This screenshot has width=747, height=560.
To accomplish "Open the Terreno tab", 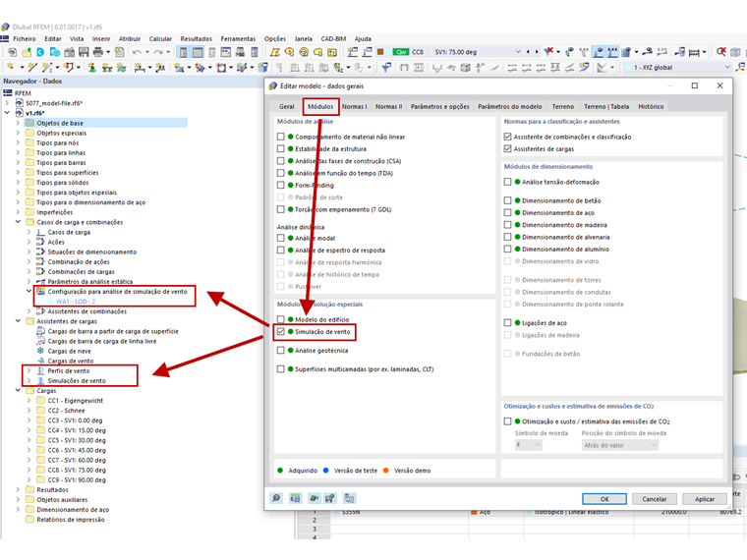I will coord(562,107).
